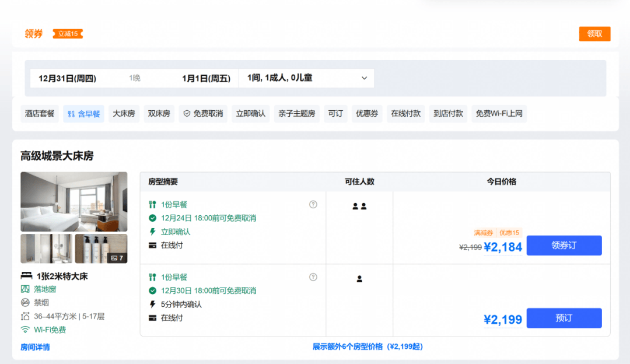
Task: Toggle the 亲子主题房 filter chip
Action: (x=296, y=114)
